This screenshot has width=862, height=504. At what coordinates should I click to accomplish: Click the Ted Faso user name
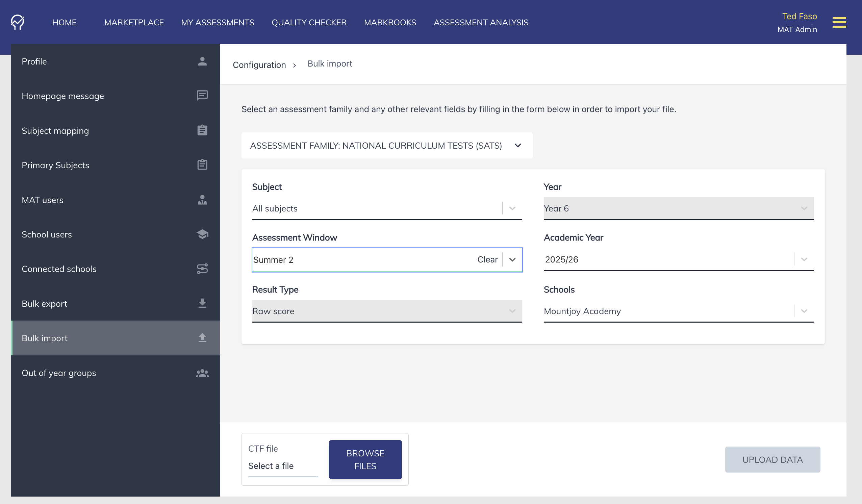coord(800,16)
